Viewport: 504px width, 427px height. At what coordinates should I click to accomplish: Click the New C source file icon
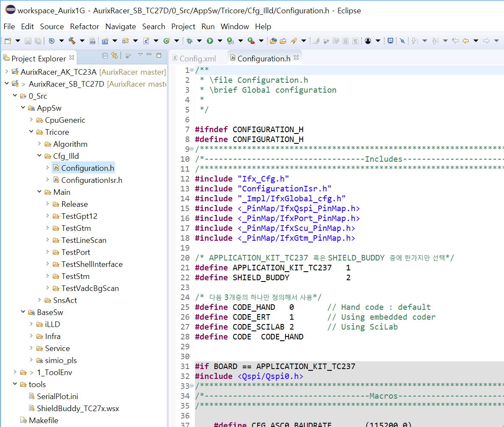[x=146, y=41]
